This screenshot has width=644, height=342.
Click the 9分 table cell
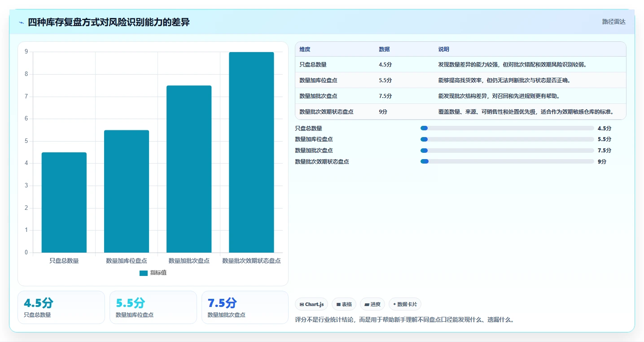coord(383,112)
